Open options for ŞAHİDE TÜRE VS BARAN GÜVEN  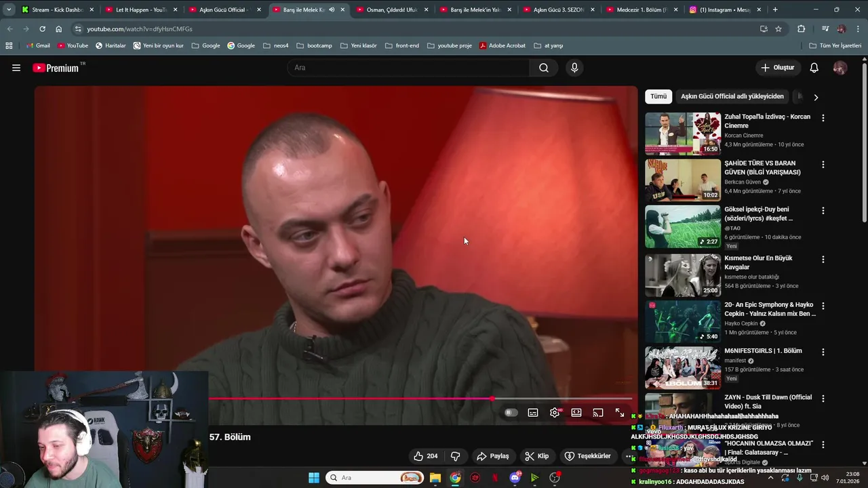click(x=823, y=165)
